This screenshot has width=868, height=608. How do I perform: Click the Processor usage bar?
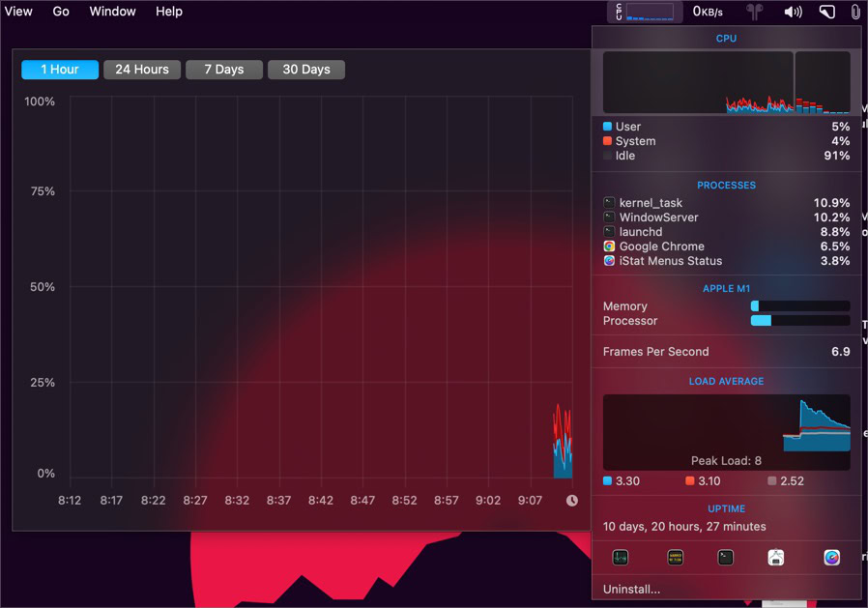pyautogui.click(x=800, y=321)
